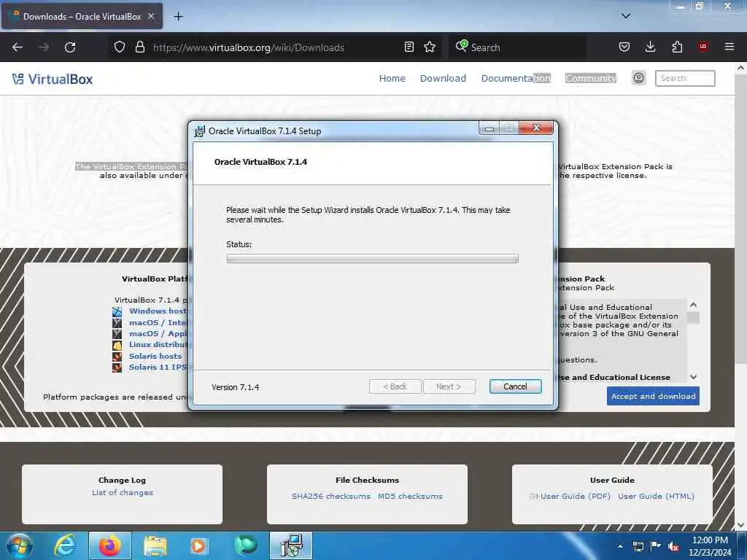Click the page scrollbar up arrow
The height and width of the screenshot is (560, 747).
[740, 68]
